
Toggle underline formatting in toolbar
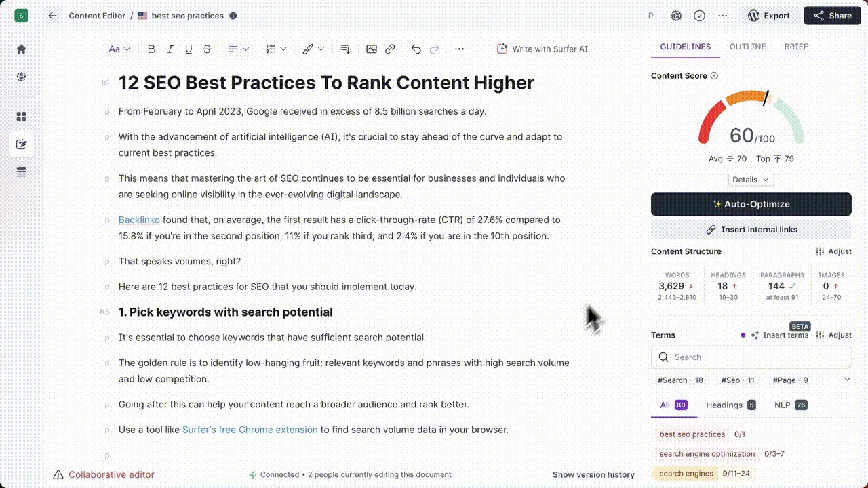tap(189, 49)
